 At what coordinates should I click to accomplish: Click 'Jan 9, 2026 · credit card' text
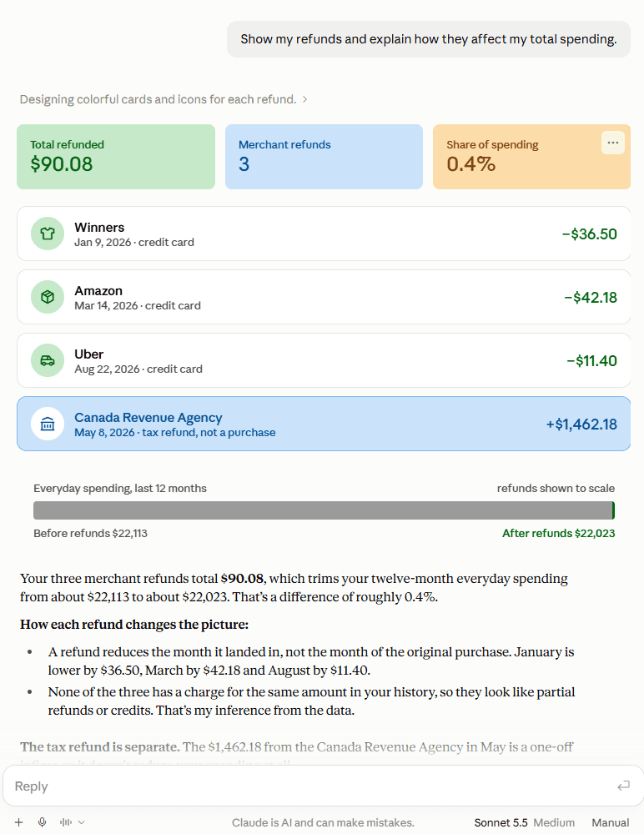click(134, 243)
